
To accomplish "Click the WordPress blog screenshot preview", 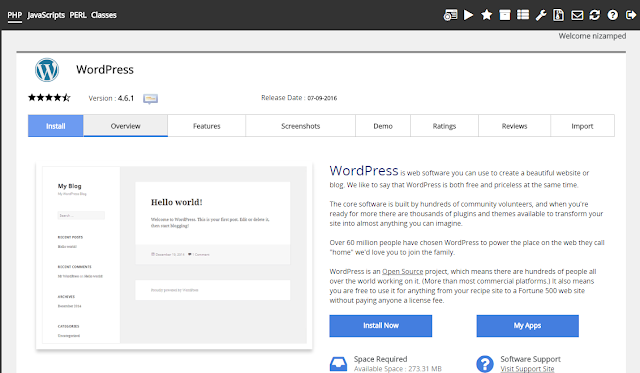I will [x=174, y=255].
